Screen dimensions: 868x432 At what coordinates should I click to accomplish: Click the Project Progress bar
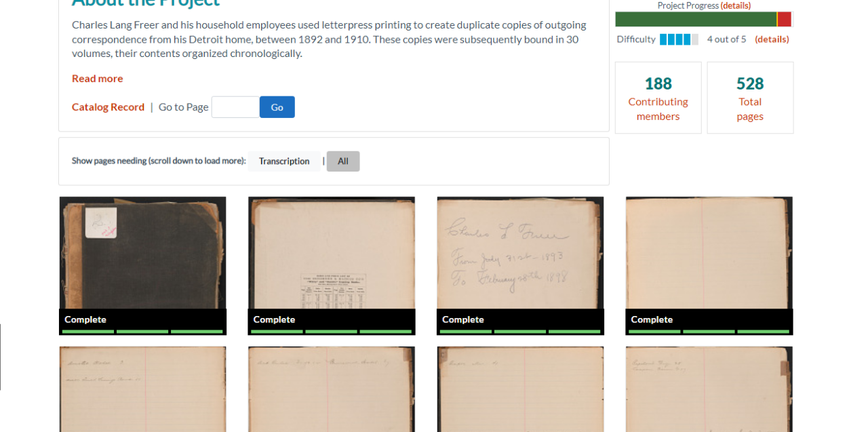pyautogui.click(x=703, y=19)
